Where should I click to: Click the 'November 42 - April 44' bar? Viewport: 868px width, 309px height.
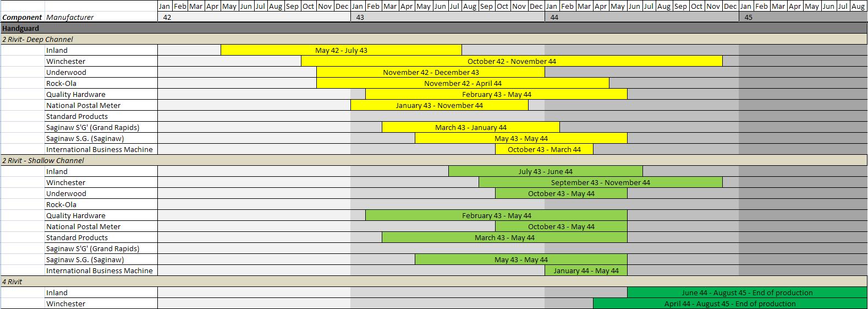click(x=463, y=83)
